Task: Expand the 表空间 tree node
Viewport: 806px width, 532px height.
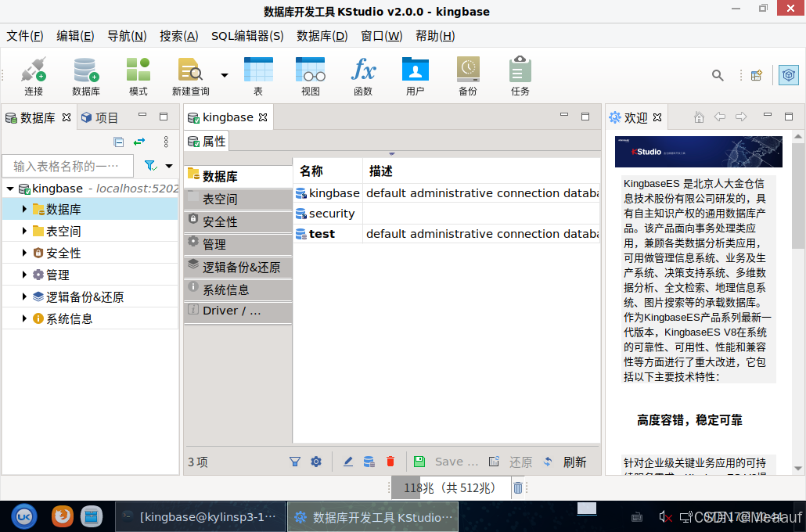Action: [24, 231]
